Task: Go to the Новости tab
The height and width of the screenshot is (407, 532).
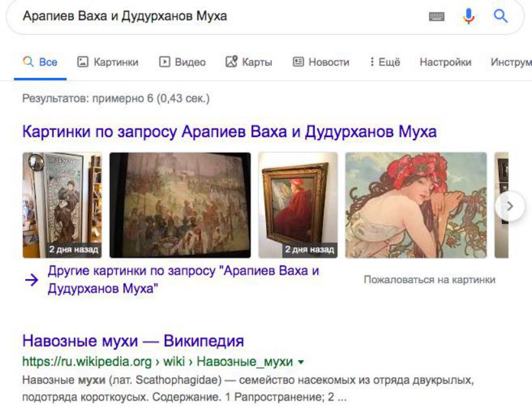Action: click(x=321, y=62)
